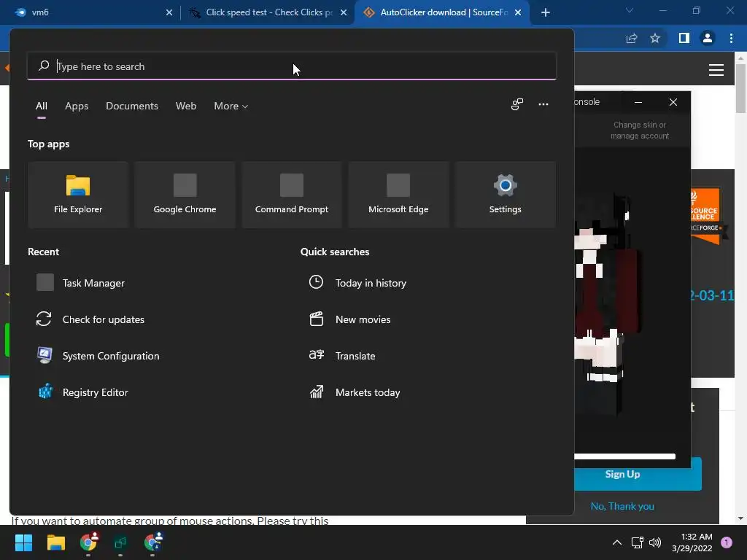The image size is (747, 560).
Task: Open System Configuration from Recent
Action: (x=98, y=356)
